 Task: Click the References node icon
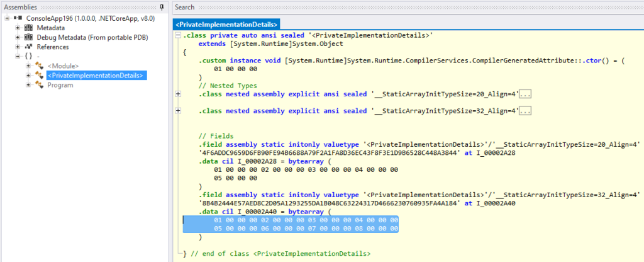[x=28, y=47]
